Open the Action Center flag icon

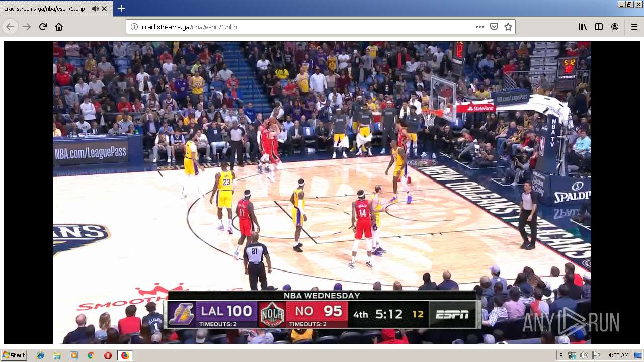pyautogui.click(x=596, y=355)
